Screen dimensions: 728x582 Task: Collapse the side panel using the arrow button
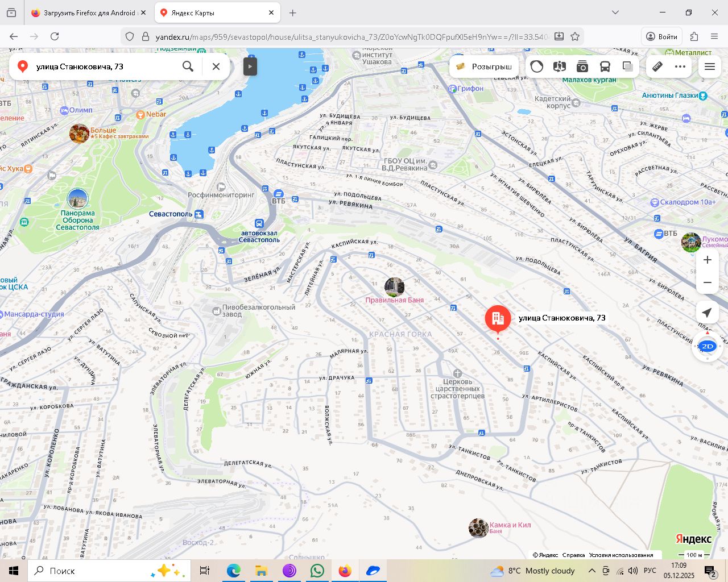pyautogui.click(x=250, y=66)
